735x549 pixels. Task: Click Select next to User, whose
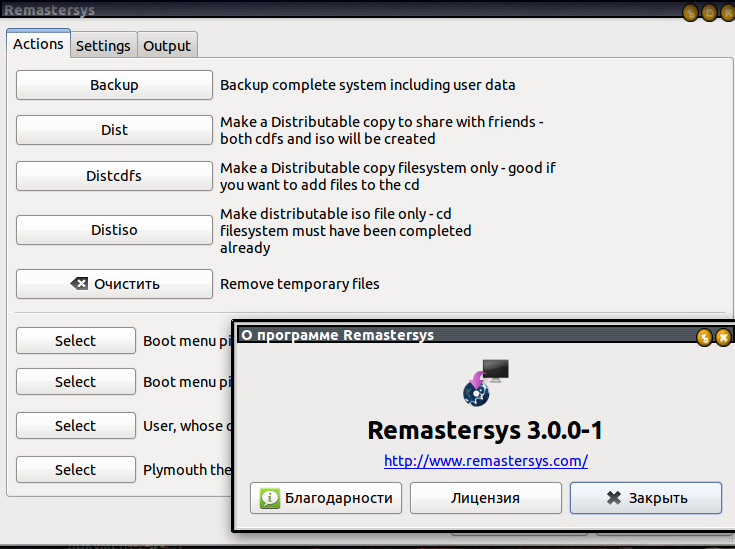point(76,426)
